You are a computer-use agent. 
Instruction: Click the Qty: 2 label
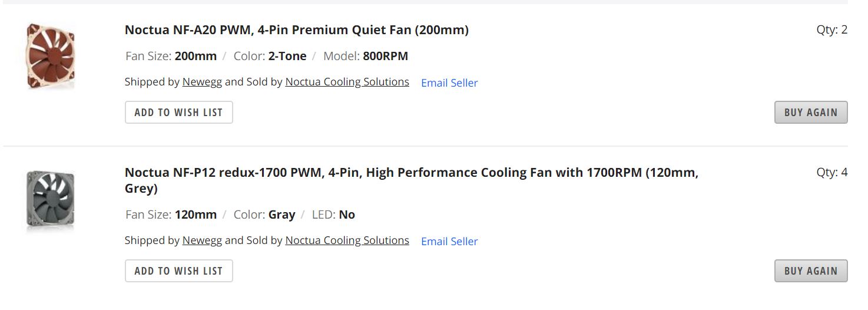831,30
